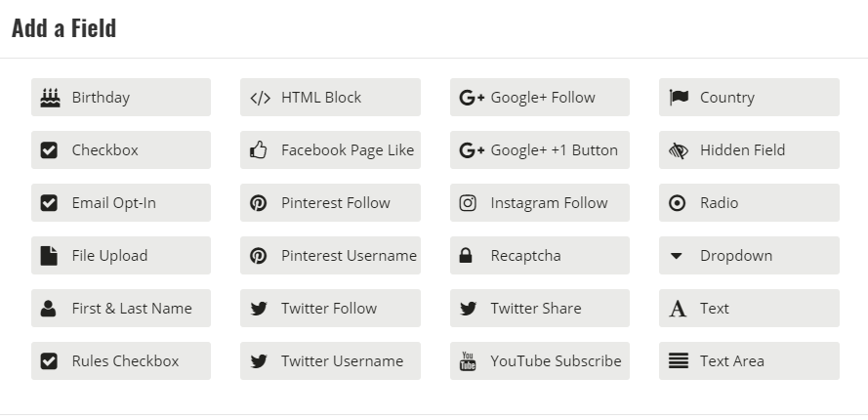Add the First & Last Name field
The height and width of the screenshot is (420, 868).
121,308
